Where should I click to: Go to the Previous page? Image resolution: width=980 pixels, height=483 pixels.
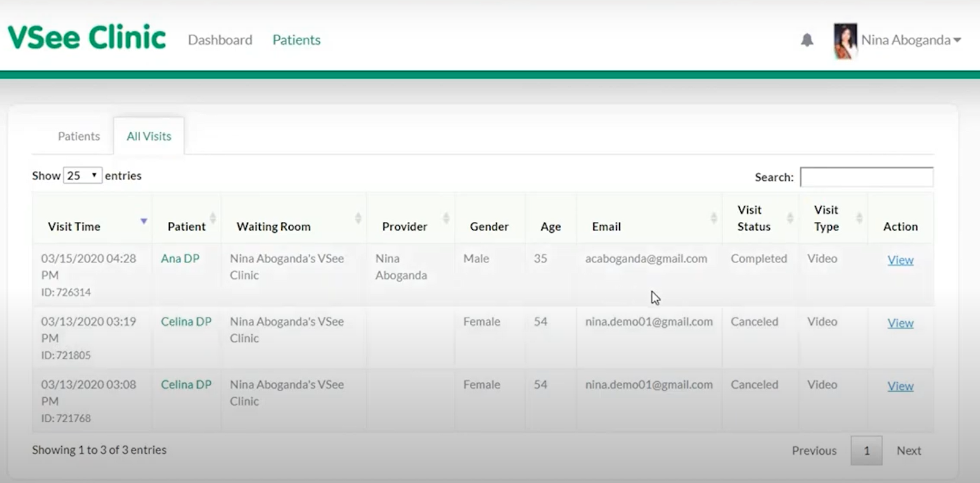coord(814,451)
